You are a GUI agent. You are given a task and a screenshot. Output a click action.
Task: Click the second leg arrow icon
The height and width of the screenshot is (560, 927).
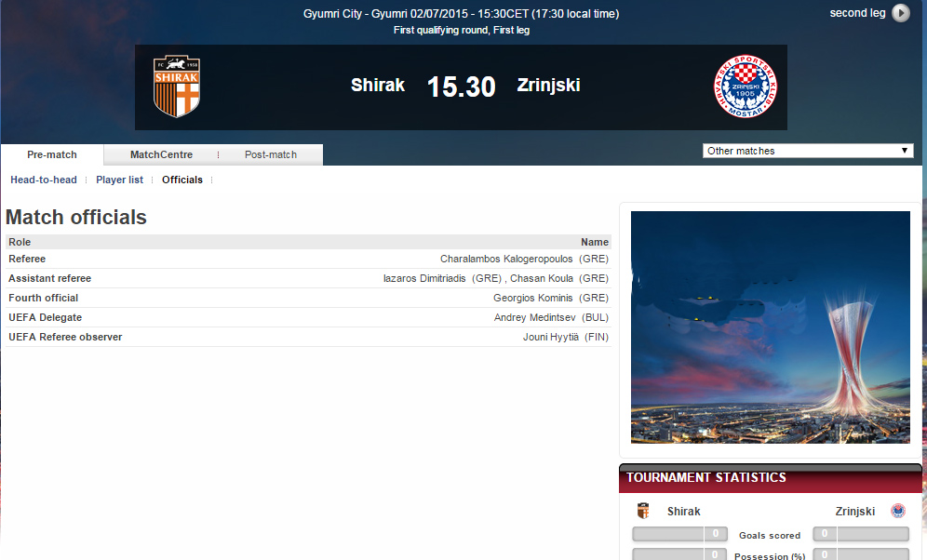[x=900, y=13]
